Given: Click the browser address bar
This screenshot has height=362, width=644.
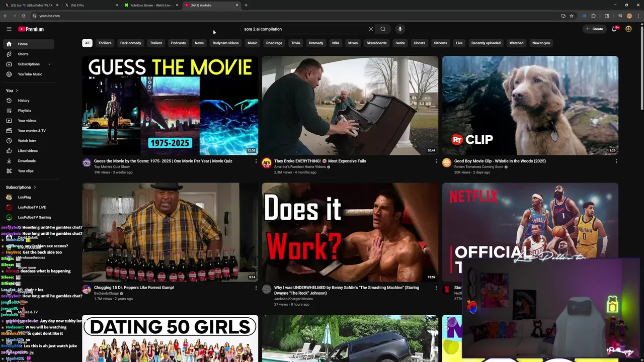Looking at the screenshot, I should coord(297,16).
